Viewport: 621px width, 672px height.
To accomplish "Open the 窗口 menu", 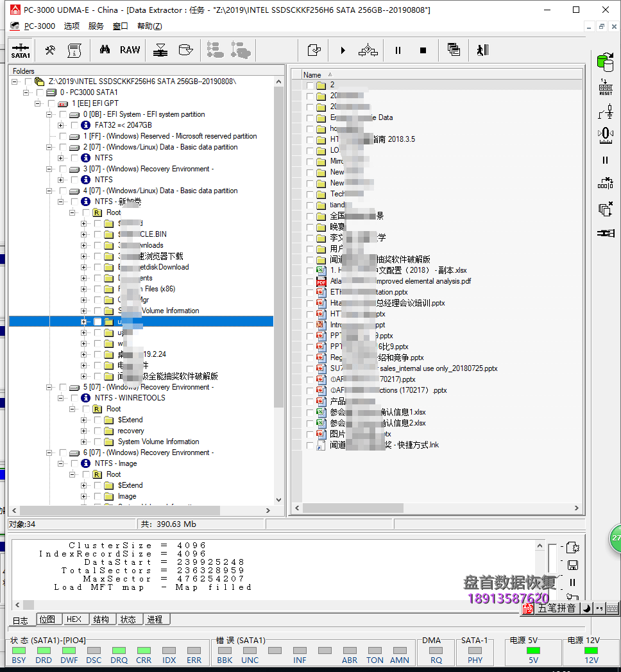I will point(121,26).
